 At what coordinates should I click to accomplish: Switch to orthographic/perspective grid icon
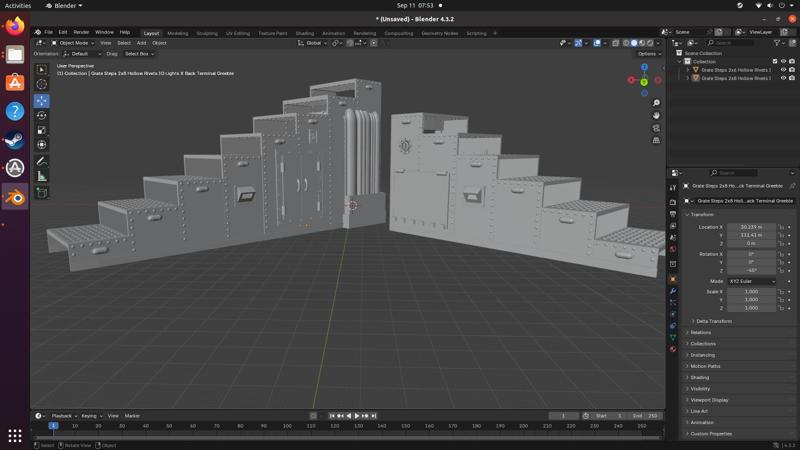[x=656, y=140]
